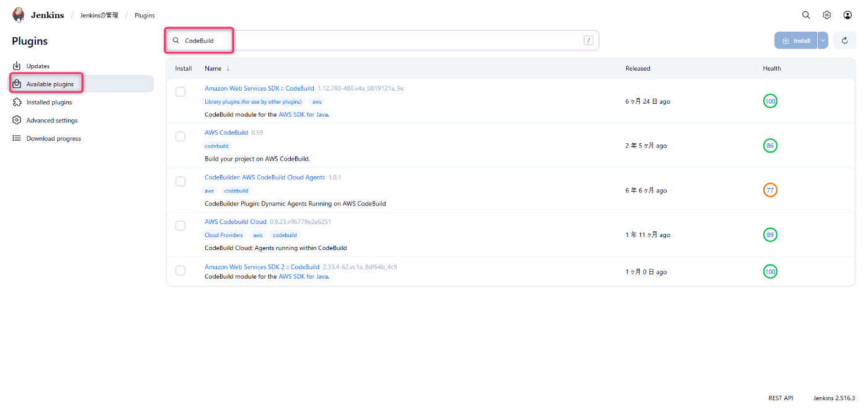
Task: Click the slash shortcut hint in search box
Action: (588, 40)
